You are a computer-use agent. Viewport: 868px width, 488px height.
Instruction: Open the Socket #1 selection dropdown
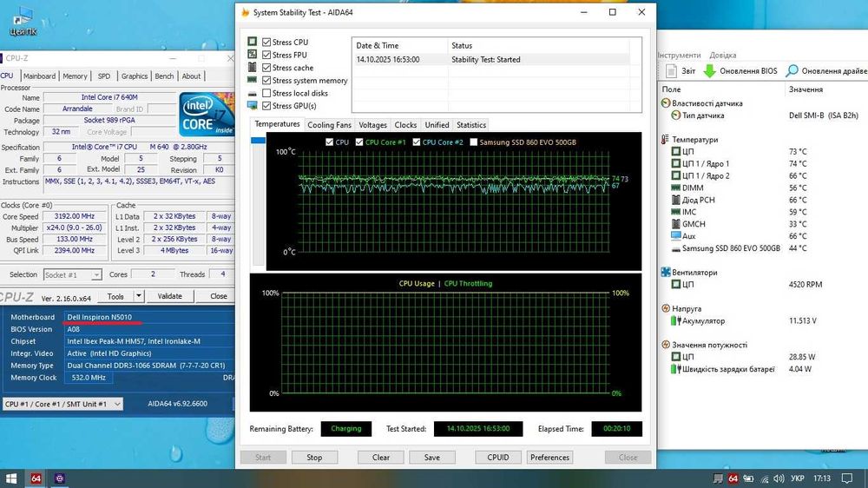pos(73,274)
